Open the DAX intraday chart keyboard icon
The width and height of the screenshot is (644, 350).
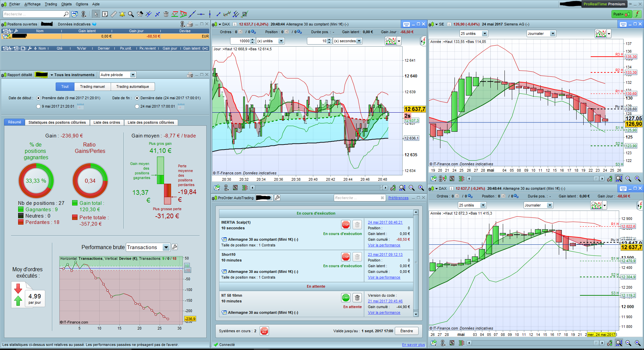[x=407, y=24]
